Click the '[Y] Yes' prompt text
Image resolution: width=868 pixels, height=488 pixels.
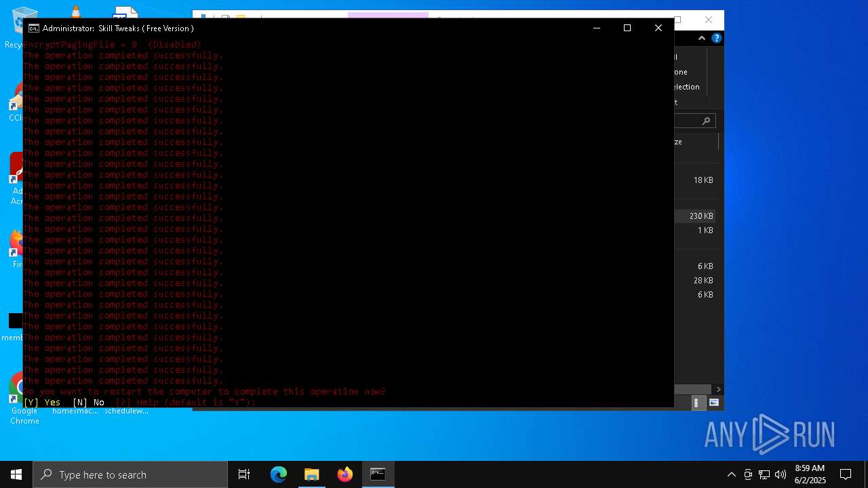42,403
